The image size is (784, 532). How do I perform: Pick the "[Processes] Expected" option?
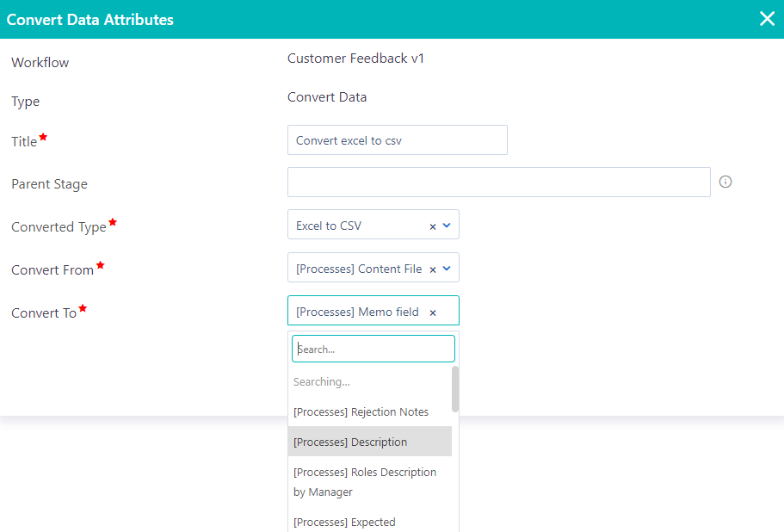coord(344,522)
